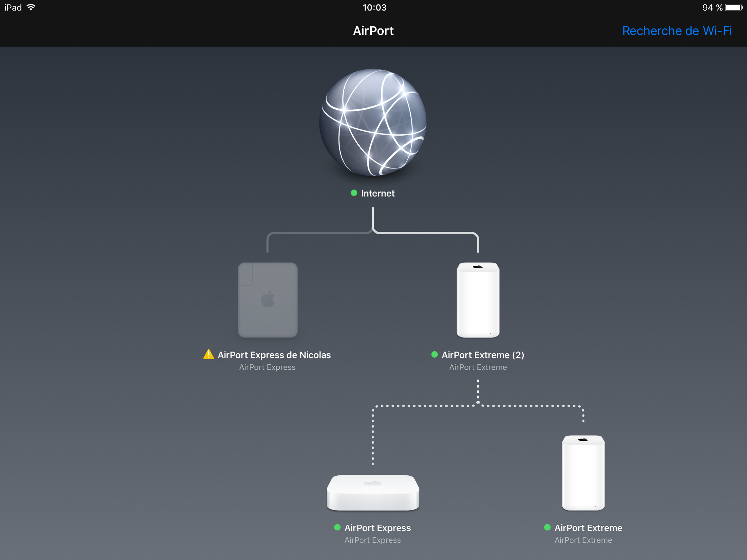Tap the yellow warning triangle icon
The width and height of the screenshot is (747, 560).
tap(208, 354)
